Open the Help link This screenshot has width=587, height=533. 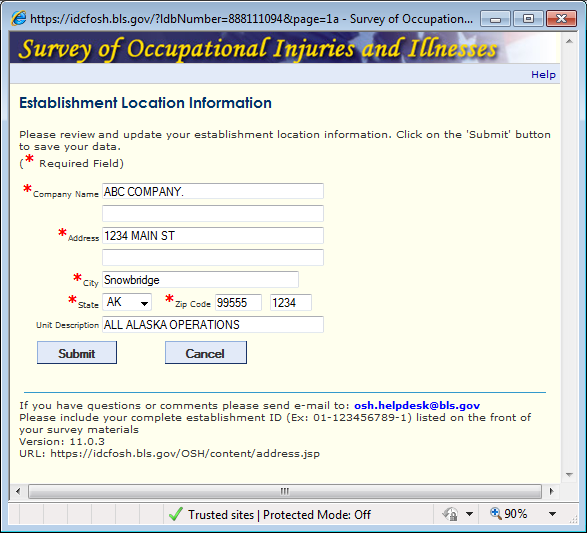point(543,74)
